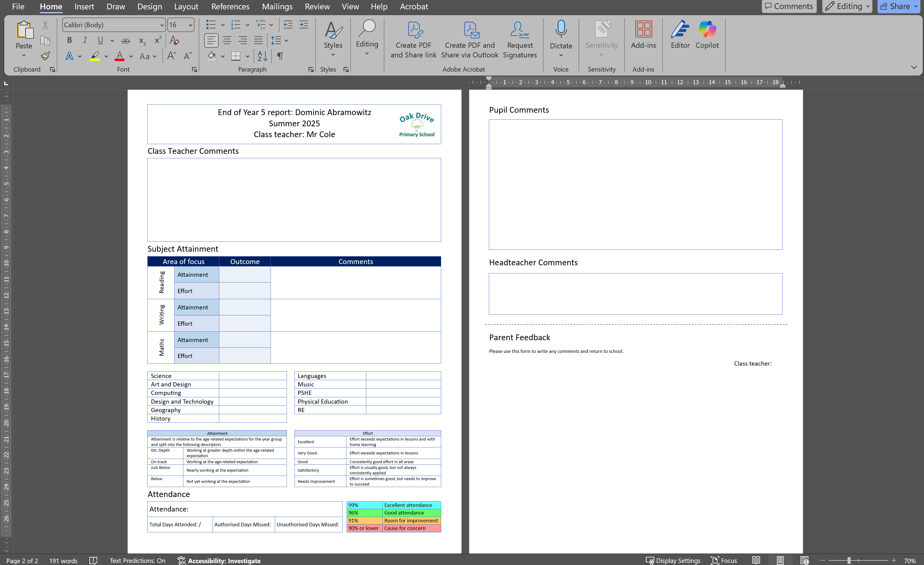
Task: Click the Format Painter icon
Action: (x=45, y=56)
